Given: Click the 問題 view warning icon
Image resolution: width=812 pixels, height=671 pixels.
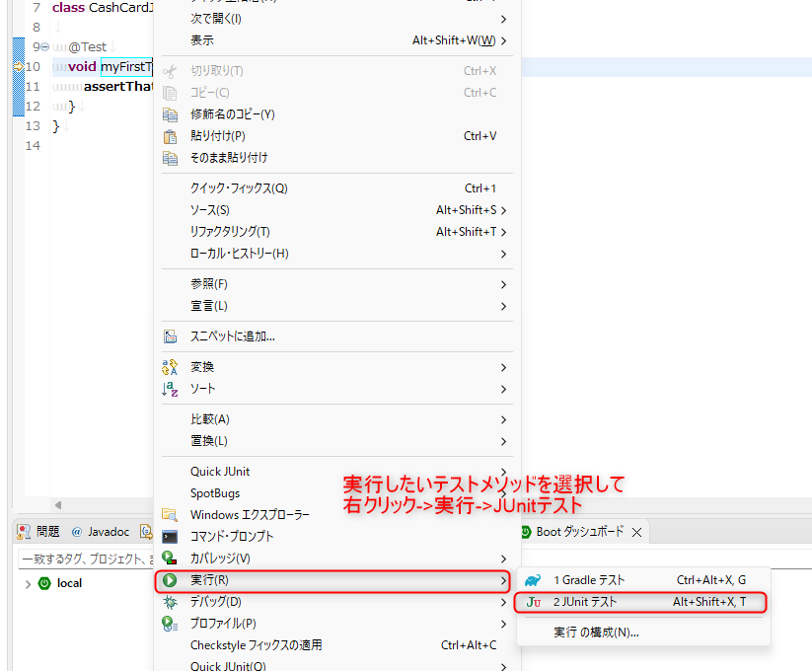Looking at the screenshot, I should coord(22,531).
